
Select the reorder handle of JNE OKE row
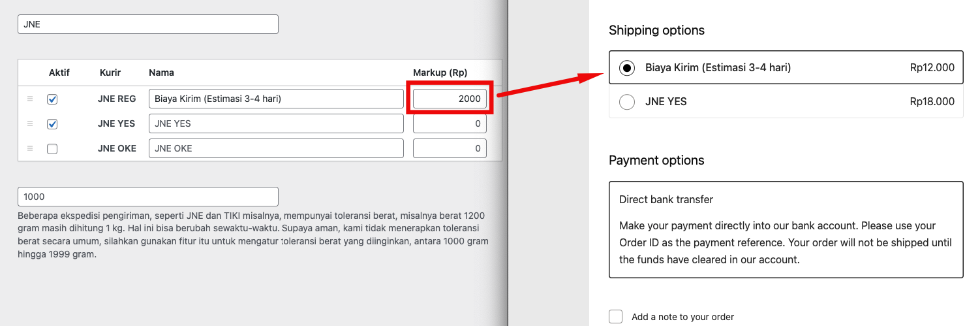[x=29, y=148]
